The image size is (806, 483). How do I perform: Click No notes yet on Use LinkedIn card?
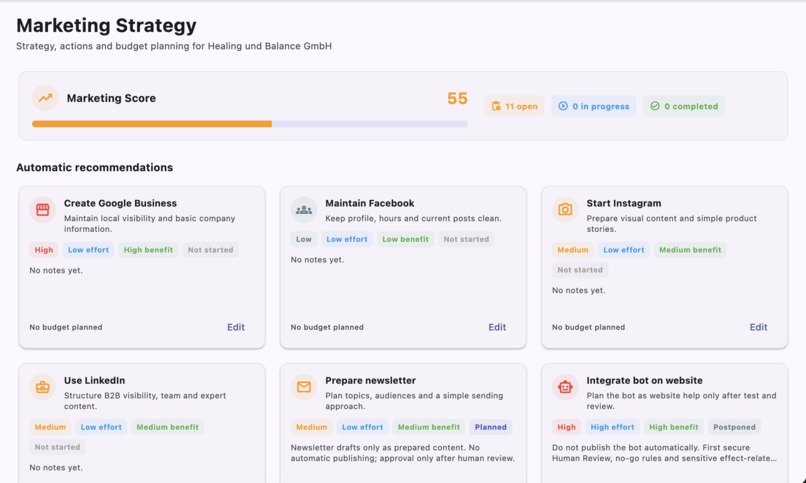click(x=56, y=468)
